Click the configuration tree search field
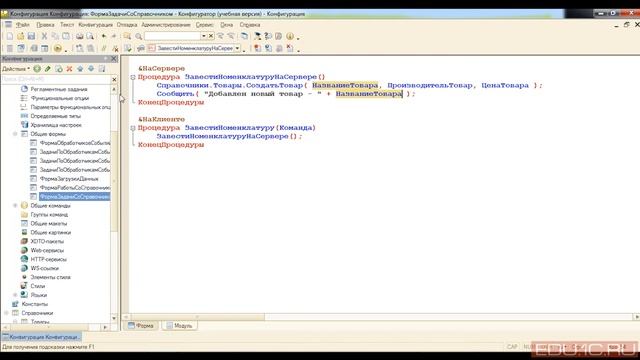The image size is (640, 360). (x=56, y=79)
